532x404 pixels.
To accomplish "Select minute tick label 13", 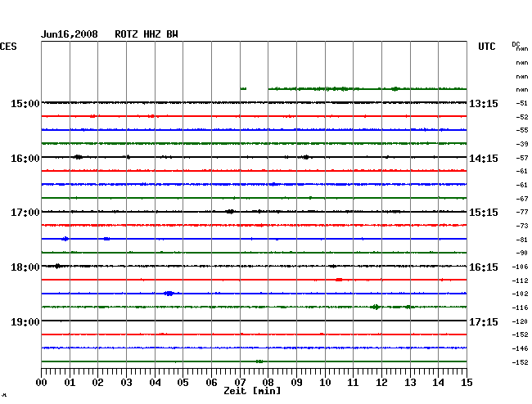I will pos(410,383).
